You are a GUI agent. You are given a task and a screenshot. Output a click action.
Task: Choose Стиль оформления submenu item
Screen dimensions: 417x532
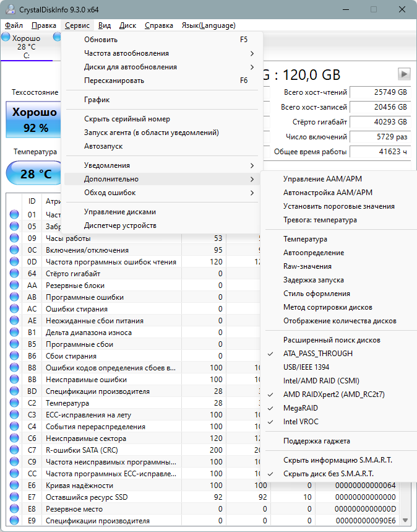click(338, 294)
